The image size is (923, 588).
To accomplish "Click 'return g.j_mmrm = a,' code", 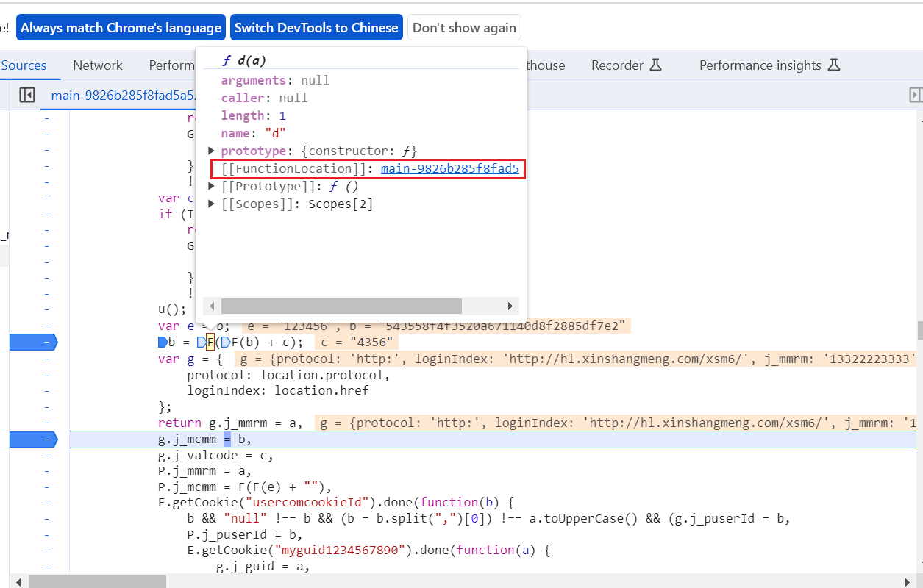I will (x=231, y=423).
